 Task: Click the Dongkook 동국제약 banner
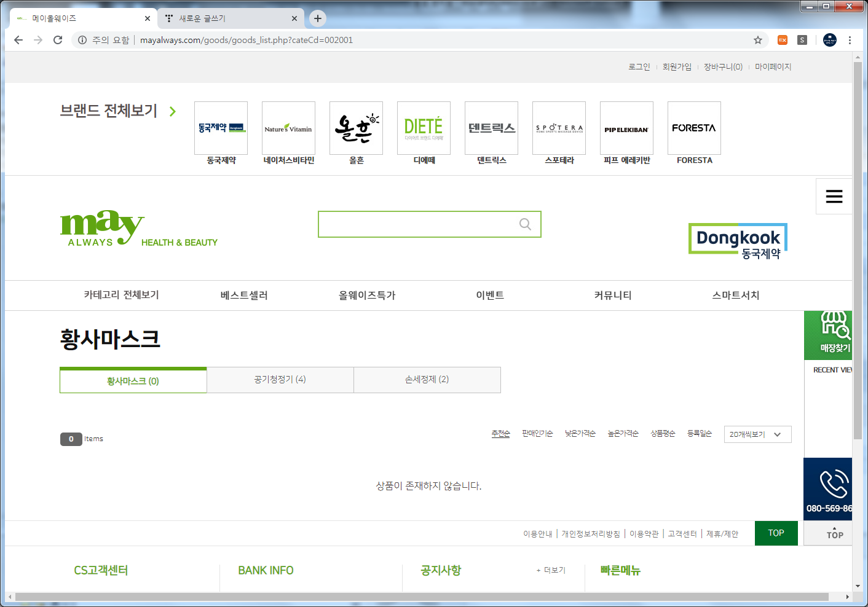click(738, 241)
